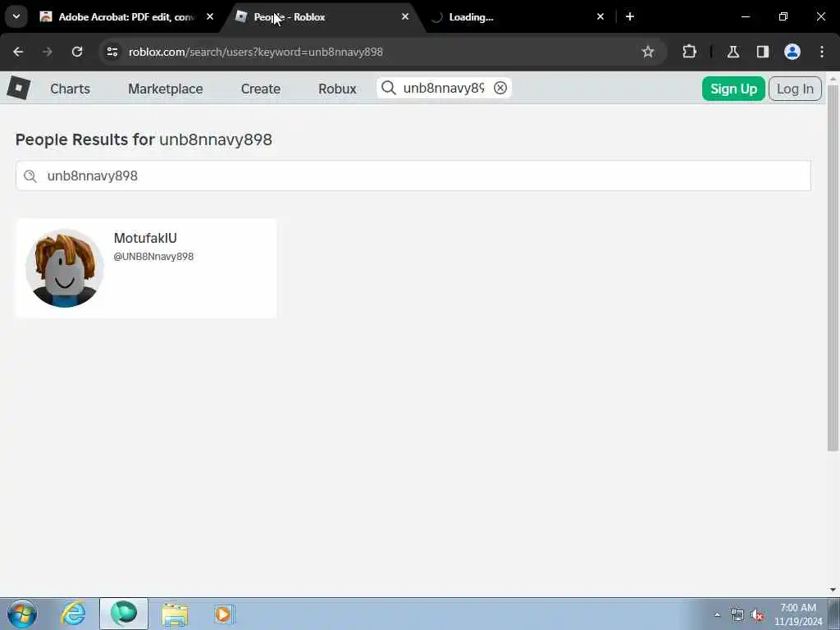Click the network tray icon
The image size is (840, 630).
click(x=737, y=615)
